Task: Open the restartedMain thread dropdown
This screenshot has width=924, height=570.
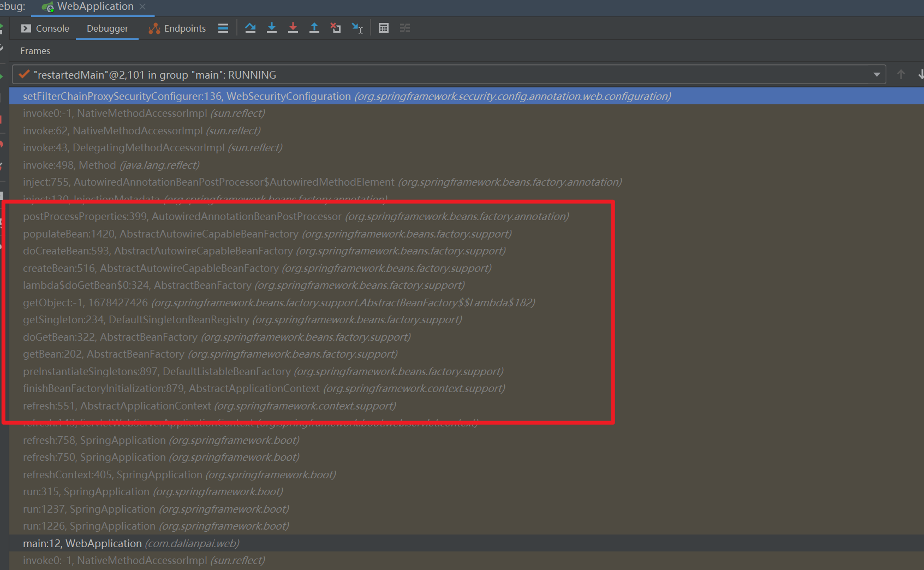Action: pyautogui.click(x=877, y=75)
